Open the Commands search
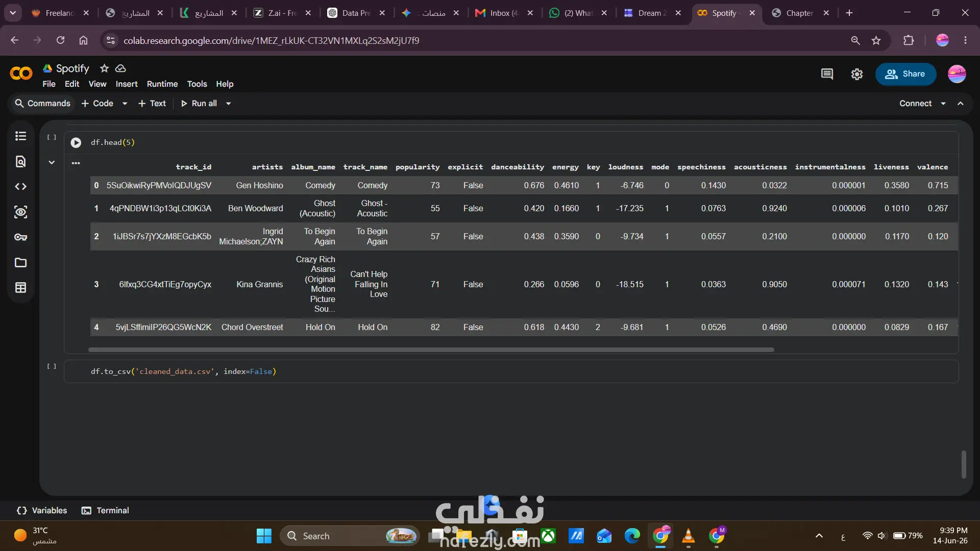 click(42, 104)
